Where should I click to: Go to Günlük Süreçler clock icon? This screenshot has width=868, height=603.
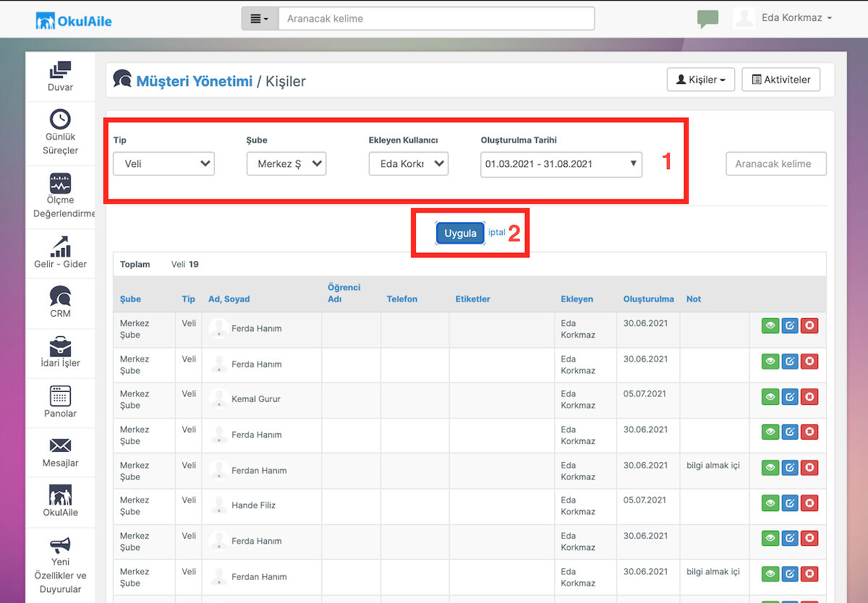(x=60, y=119)
